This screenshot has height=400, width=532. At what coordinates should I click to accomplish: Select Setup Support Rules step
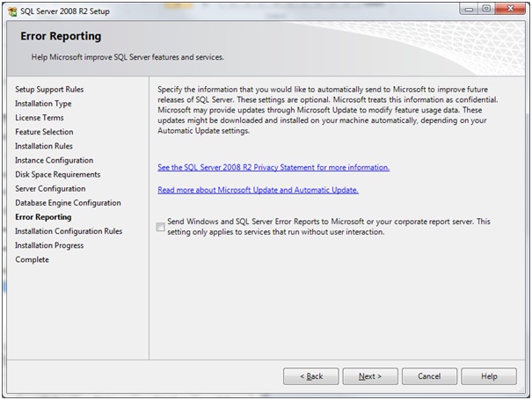(x=49, y=89)
